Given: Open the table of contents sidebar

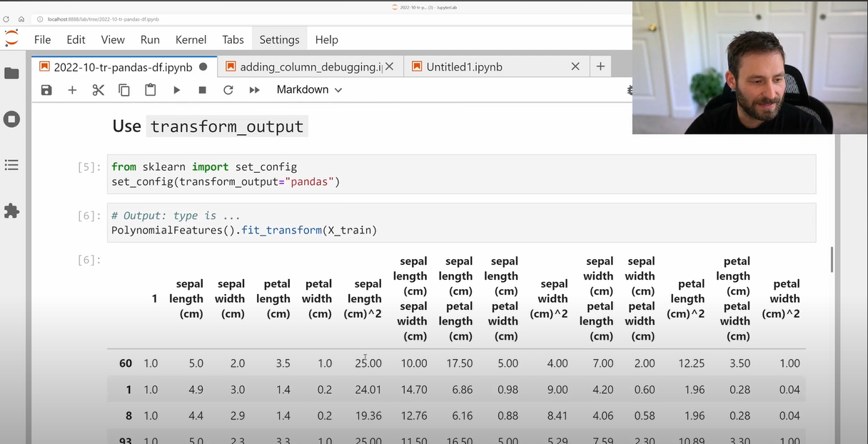Looking at the screenshot, I should click(x=11, y=166).
